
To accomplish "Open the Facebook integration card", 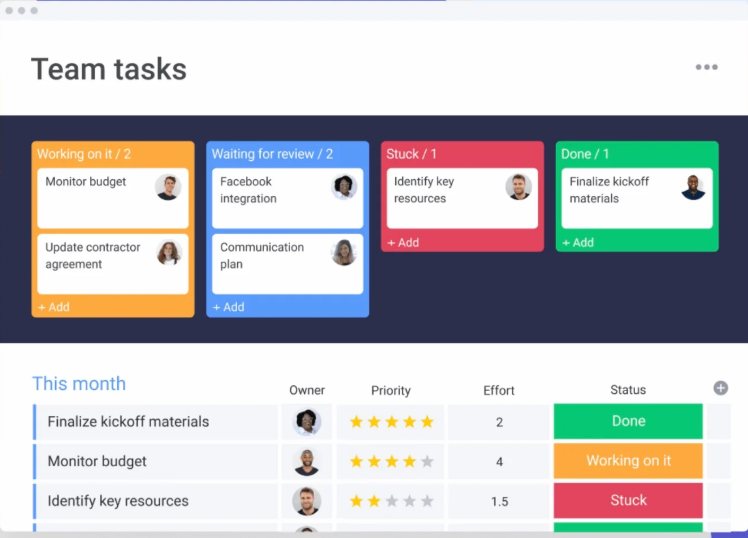I will (288, 198).
